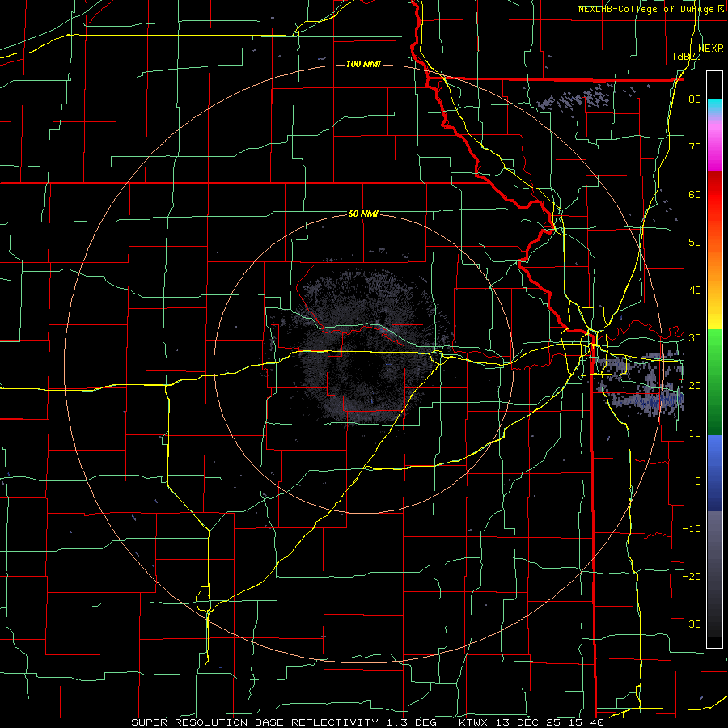The image size is (728, 728).
Task: Select the 70 value on color scale
Action: [695, 147]
